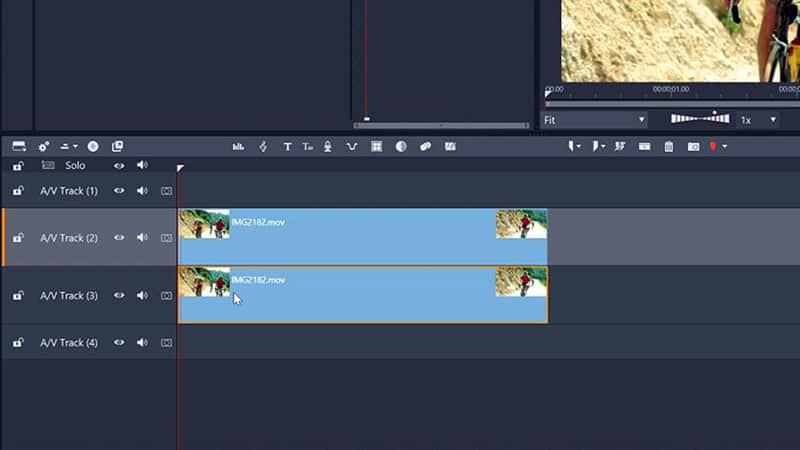This screenshot has height=450, width=800.
Task: Hide video of A/V Track (1)
Action: 119,191
